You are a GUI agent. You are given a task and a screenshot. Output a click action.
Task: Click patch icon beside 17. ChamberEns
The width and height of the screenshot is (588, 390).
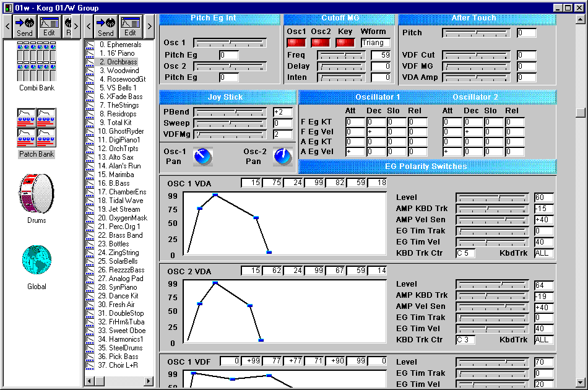[90, 192]
